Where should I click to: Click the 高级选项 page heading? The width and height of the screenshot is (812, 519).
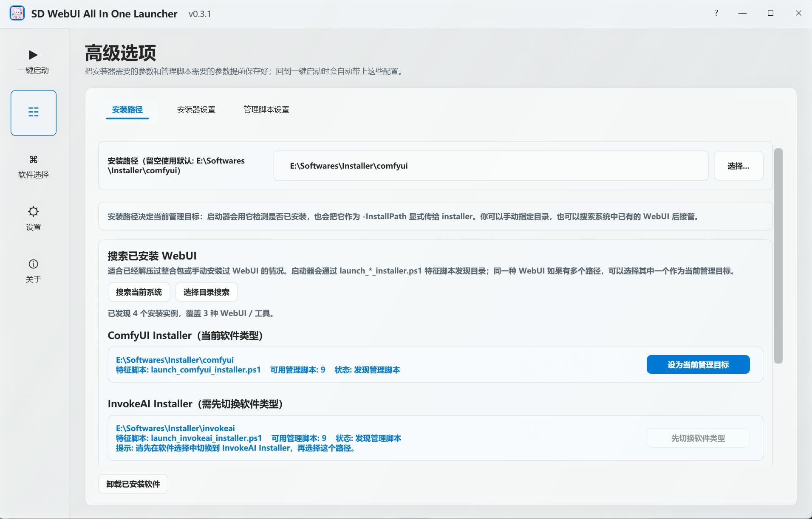[x=120, y=54]
